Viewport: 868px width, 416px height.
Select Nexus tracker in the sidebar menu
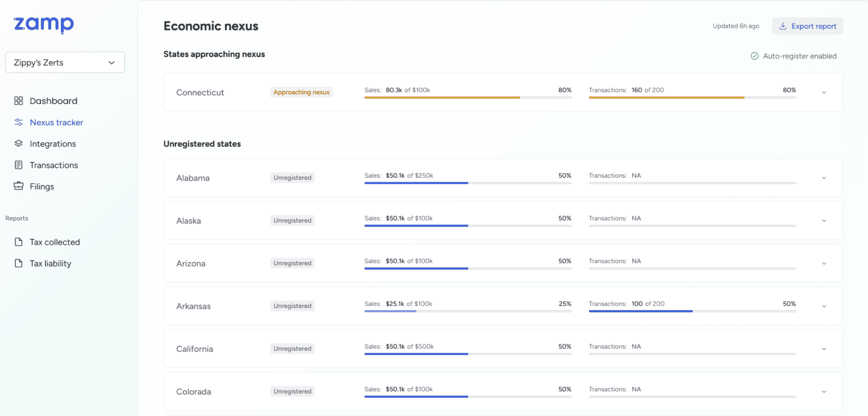click(x=56, y=122)
